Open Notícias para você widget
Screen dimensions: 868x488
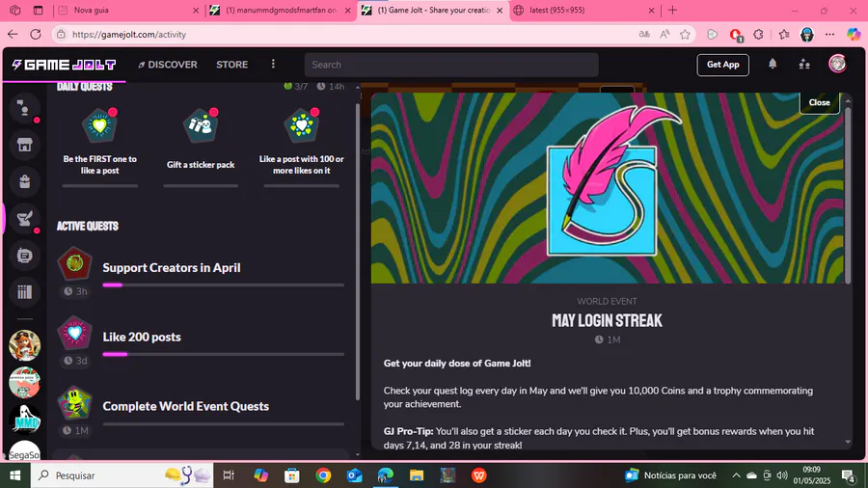point(670,475)
